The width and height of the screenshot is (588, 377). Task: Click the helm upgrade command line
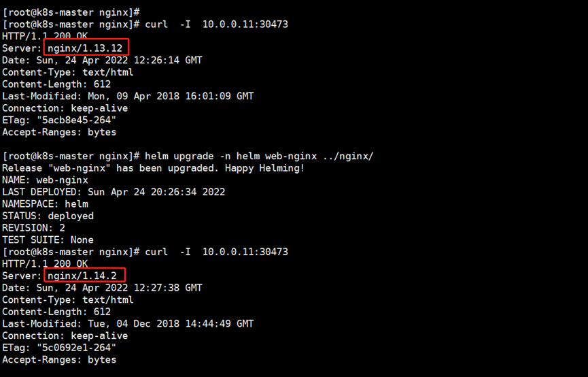(x=188, y=157)
